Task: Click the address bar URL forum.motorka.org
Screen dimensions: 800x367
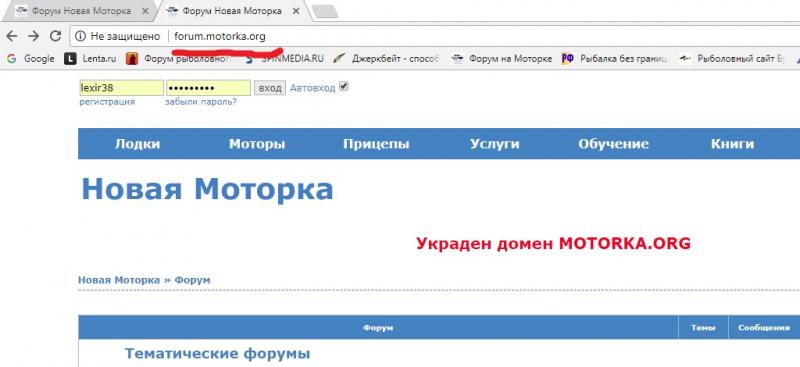Action: tap(220, 37)
